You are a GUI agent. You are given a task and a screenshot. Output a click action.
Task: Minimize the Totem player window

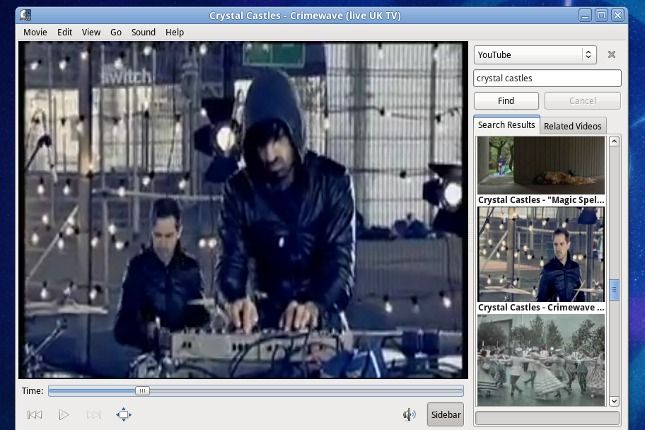(x=585, y=16)
